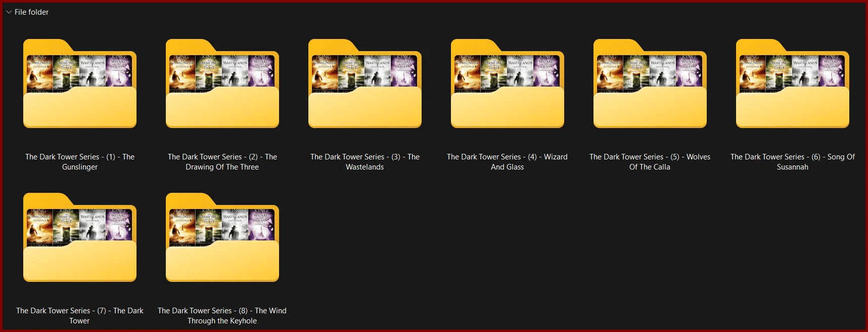This screenshot has height=332, width=868.
Task: Click the label '(6) - Song Of Susannah'
Action: tap(793, 162)
